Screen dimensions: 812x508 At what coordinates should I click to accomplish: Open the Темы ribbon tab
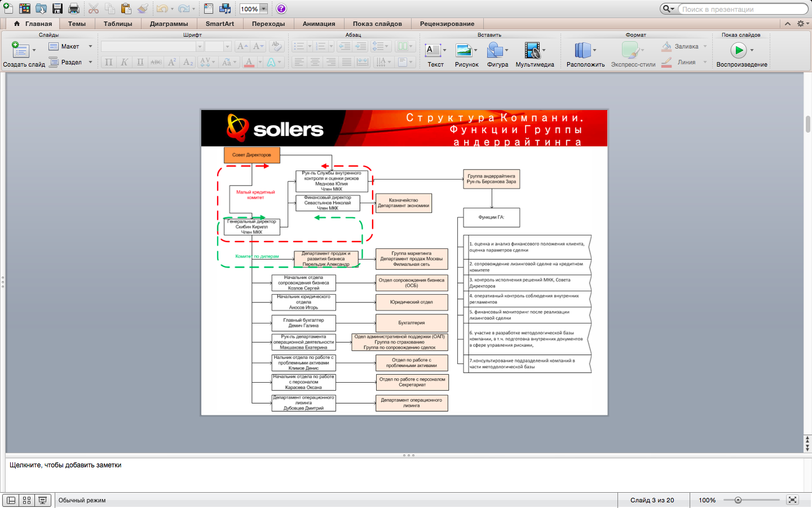click(x=77, y=24)
